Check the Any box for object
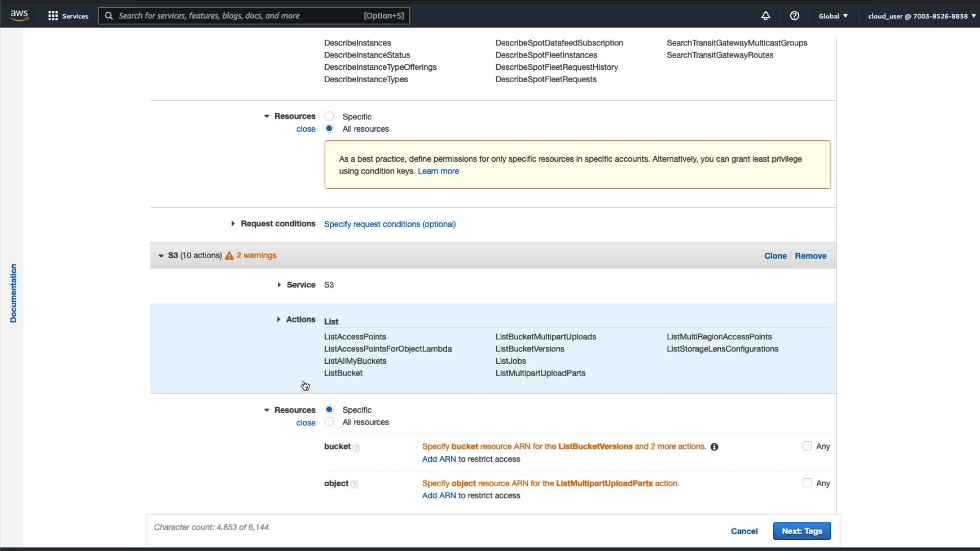Screen dimensions: 980x551 (x=807, y=483)
